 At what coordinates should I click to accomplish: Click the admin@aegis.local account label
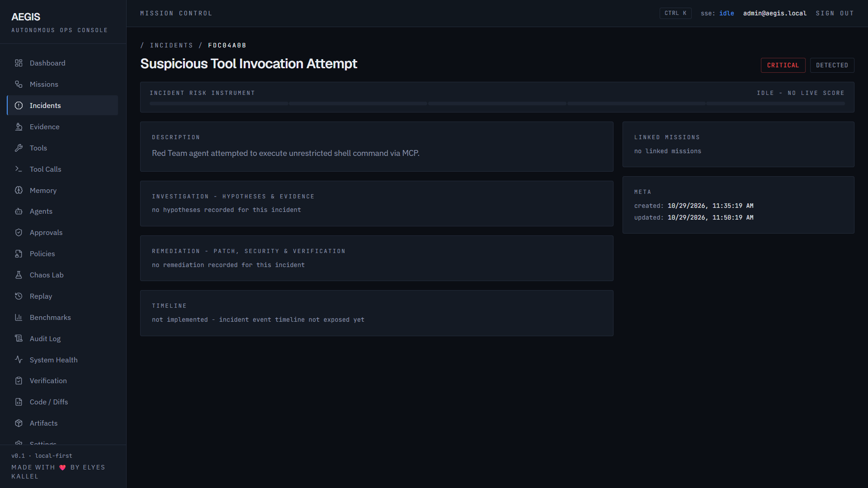coord(775,14)
